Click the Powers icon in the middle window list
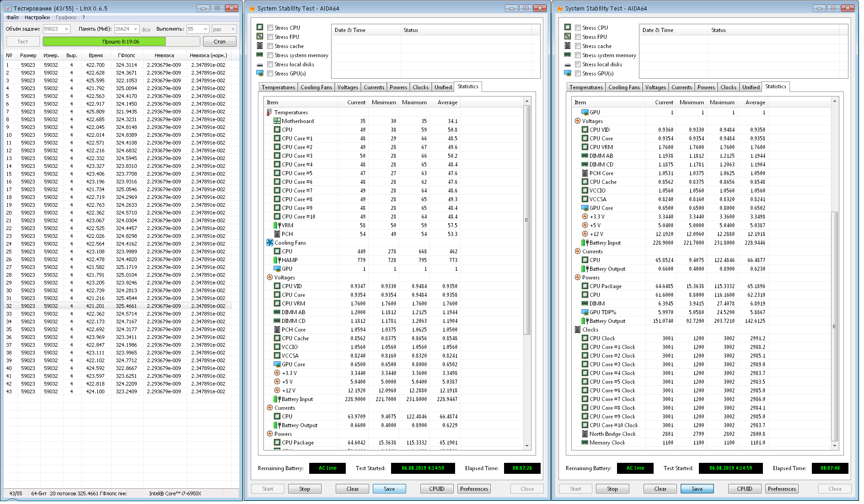The image size is (864, 504). [x=269, y=434]
